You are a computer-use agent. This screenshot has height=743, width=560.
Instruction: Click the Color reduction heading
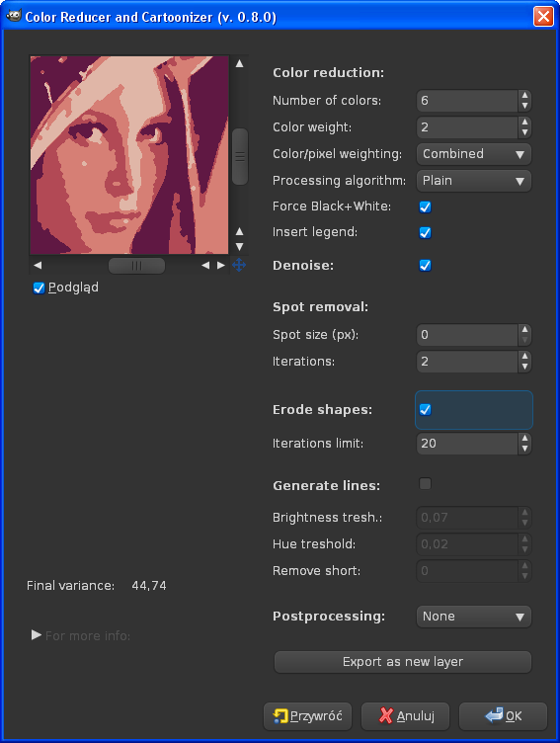[328, 72]
